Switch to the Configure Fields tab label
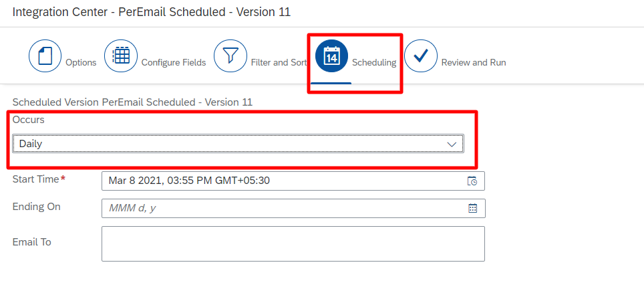The width and height of the screenshot is (644, 295). pos(174,62)
